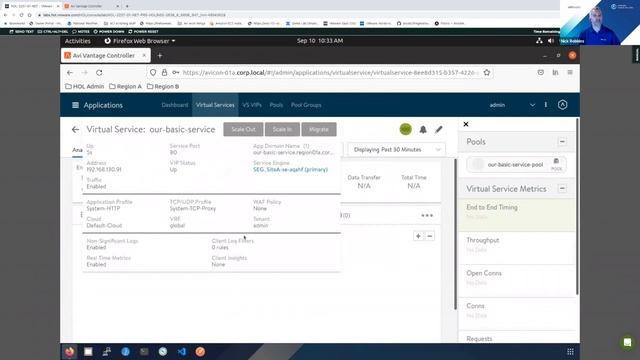Image resolution: width=640 pixels, height=360 pixels.
Task: Go back using the Virtual Service back arrow
Action: [x=76, y=130]
